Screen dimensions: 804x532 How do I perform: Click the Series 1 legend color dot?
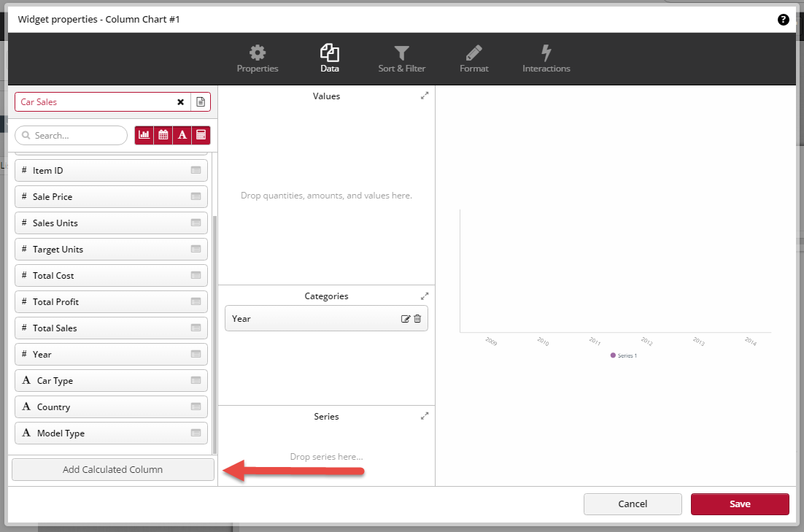[x=613, y=355]
